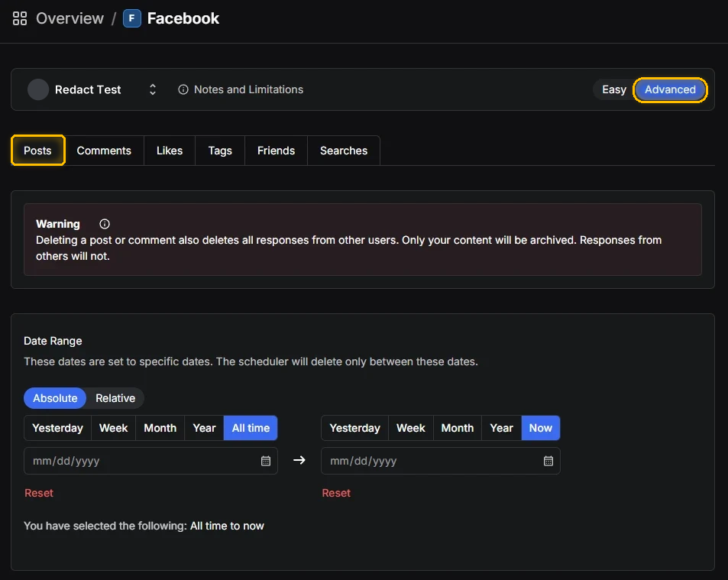Click the Facebook F badge icon
Image resolution: width=728 pixels, height=580 pixels.
coord(132,18)
